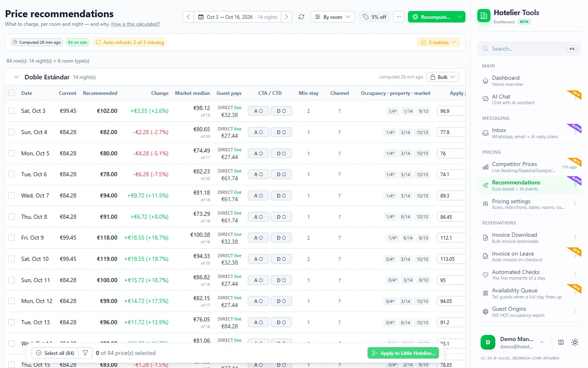The width and height of the screenshot is (588, 368).
Task: Toggle A O for Sun, Oct 4 row
Action: pyautogui.click(x=258, y=132)
